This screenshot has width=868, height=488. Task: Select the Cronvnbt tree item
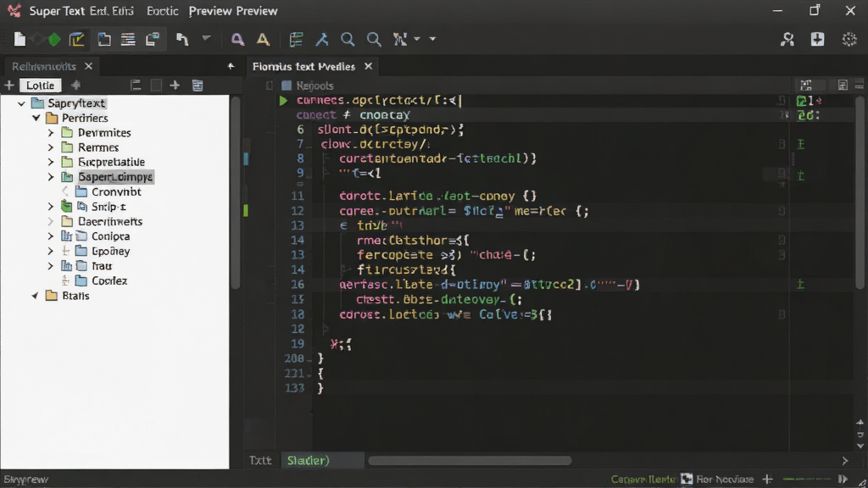(116, 192)
